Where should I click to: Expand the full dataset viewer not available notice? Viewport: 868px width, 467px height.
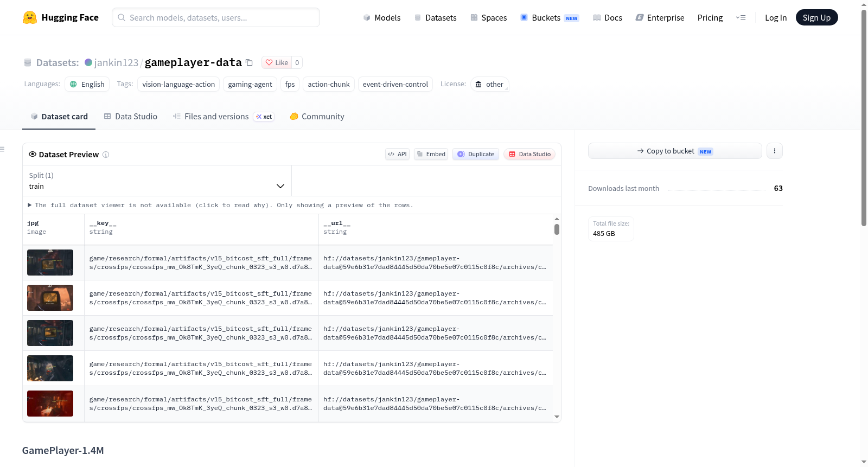pos(220,205)
